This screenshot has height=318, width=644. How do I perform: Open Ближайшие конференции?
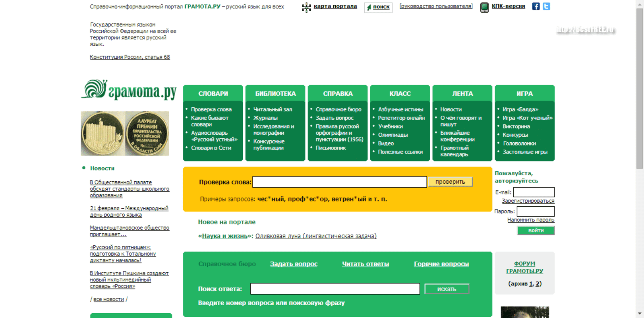[458, 136]
